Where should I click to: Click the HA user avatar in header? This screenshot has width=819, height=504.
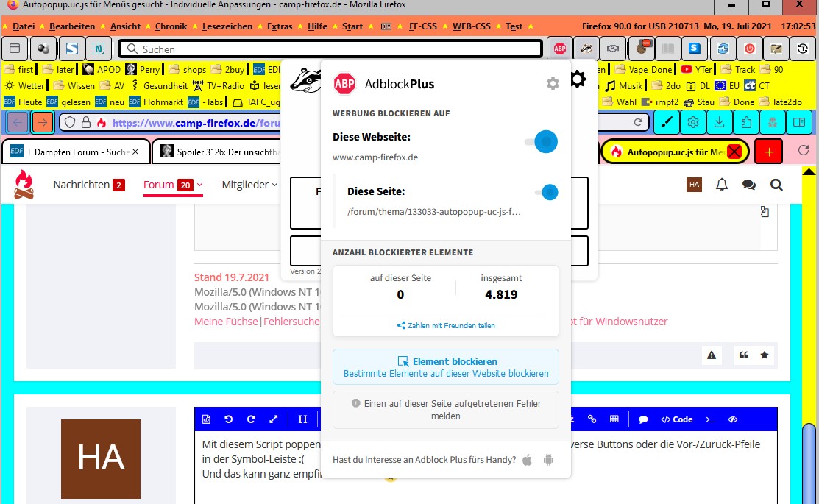694,185
